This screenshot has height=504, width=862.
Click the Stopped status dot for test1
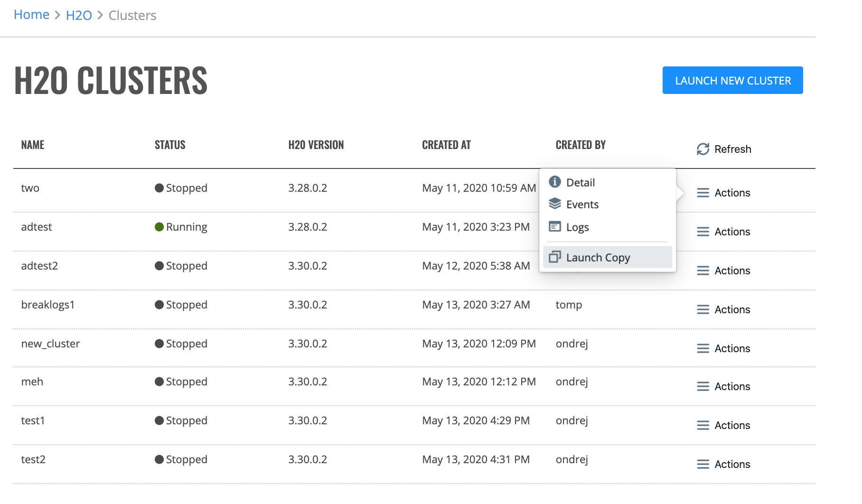(159, 420)
